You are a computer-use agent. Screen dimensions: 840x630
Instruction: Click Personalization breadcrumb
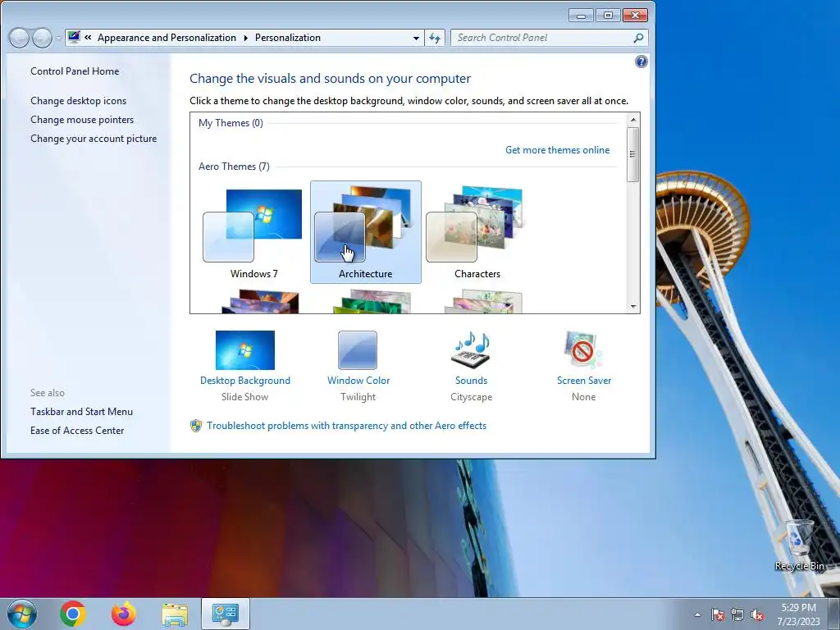pyautogui.click(x=288, y=38)
